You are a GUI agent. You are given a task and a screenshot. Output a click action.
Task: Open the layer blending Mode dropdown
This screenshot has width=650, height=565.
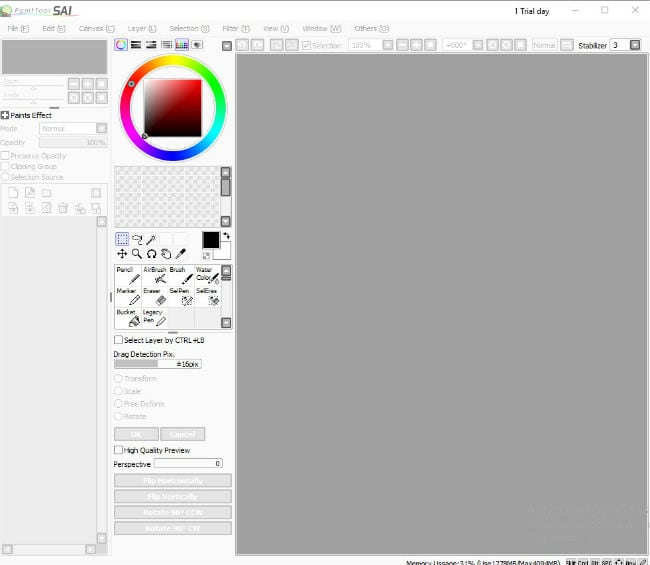point(101,129)
